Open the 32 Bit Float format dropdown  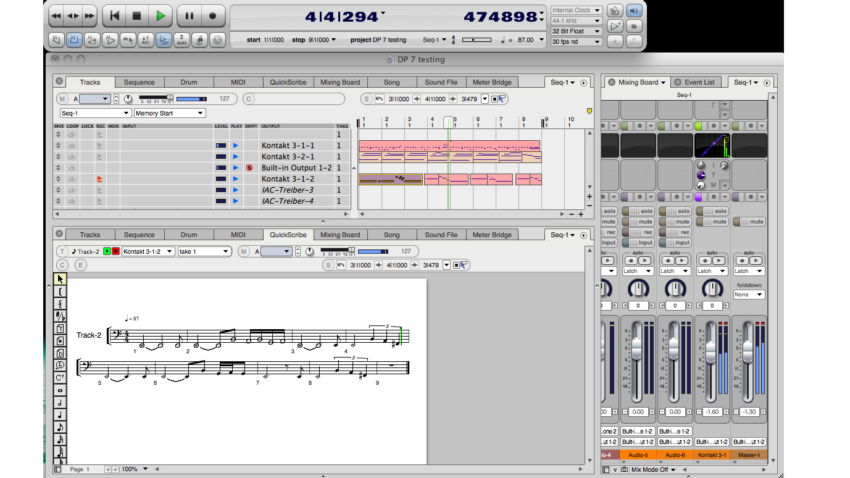(576, 31)
